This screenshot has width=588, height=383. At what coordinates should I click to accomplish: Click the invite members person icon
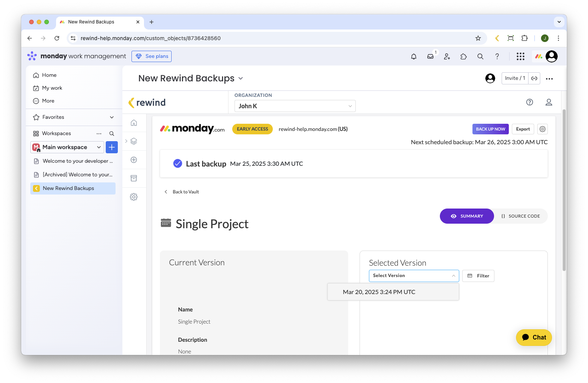447,56
